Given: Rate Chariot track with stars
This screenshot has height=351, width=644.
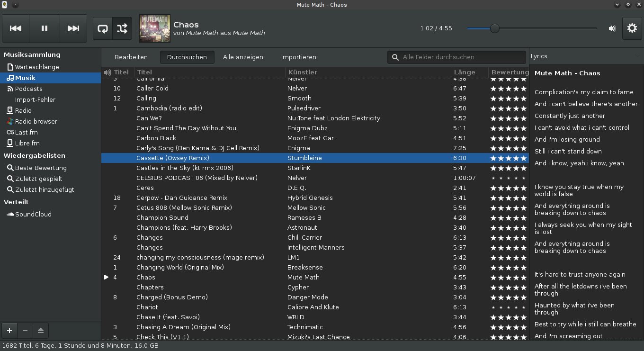Looking at the screenshot, I should pyautogui.click(x=509, y=307).
